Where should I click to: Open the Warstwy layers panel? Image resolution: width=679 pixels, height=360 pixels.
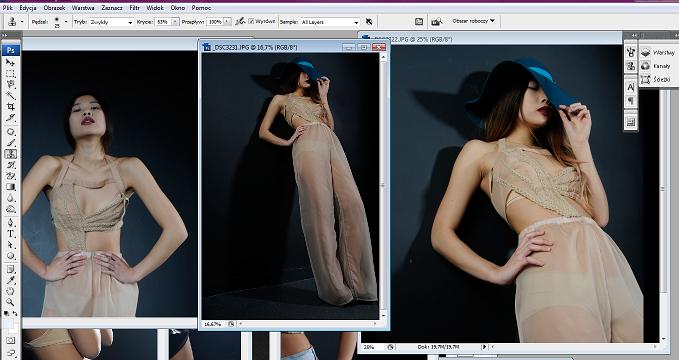tap(658, 52)
